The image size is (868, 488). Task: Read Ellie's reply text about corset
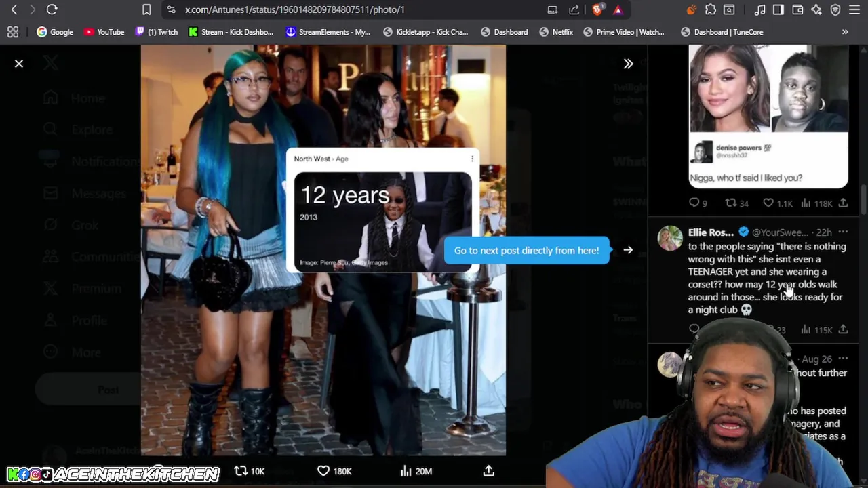point(767,278)
